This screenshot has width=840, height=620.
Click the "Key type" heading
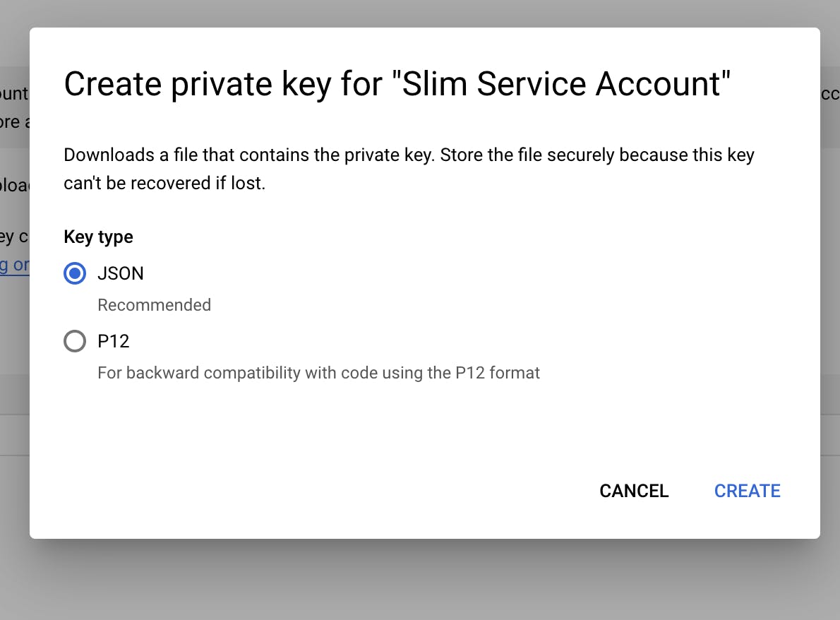click(x=98, y=237)
